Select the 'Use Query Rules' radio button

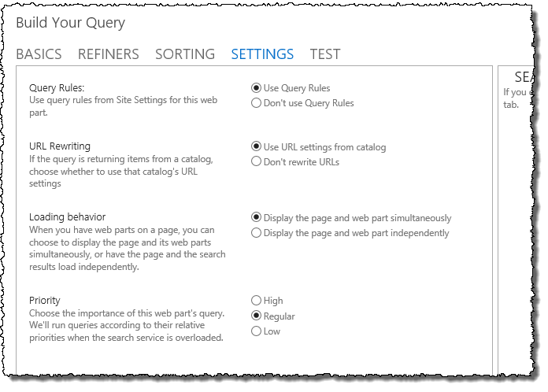click(x=256, y=88)
